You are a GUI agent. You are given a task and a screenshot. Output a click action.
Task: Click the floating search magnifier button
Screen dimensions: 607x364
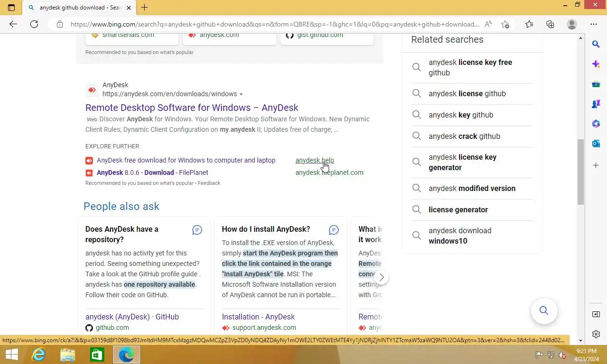544,310
